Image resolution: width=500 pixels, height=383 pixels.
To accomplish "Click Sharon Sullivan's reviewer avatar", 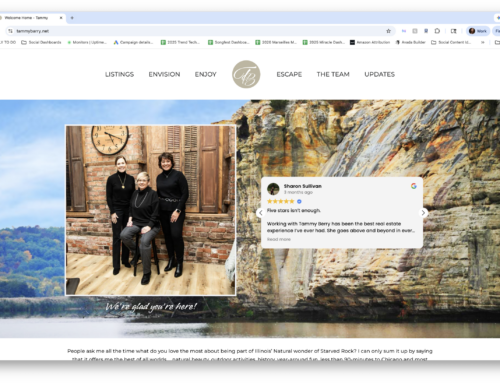I will pyautogui.click(x=273, y=189).
